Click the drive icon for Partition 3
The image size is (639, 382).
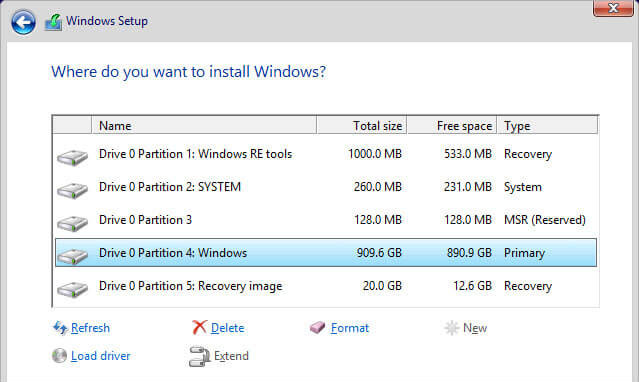(x=73, y=223)
